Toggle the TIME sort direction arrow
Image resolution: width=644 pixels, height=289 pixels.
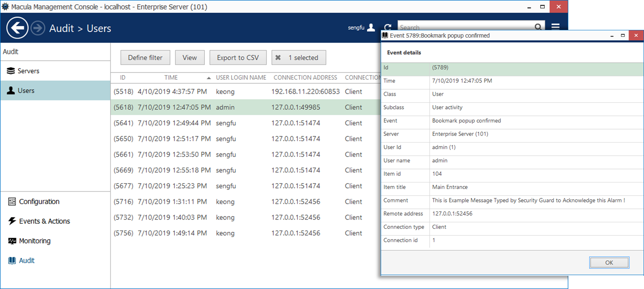point(208,78)
